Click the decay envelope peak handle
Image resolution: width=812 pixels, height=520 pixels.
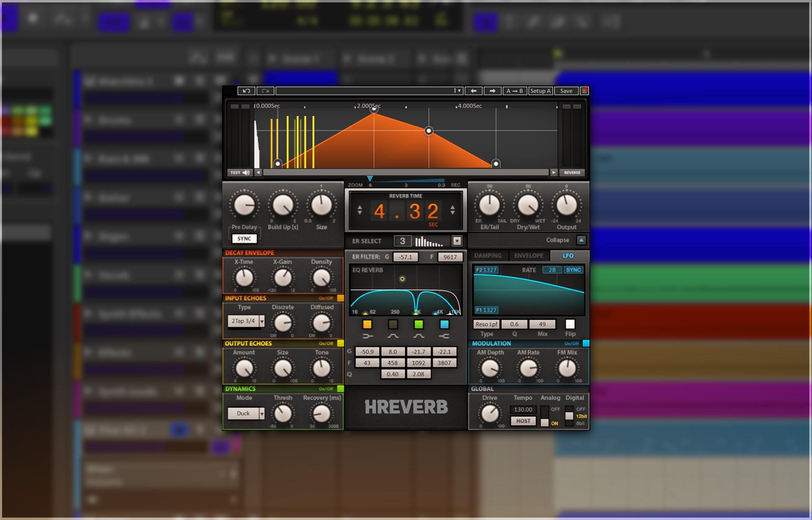point(374,109)
